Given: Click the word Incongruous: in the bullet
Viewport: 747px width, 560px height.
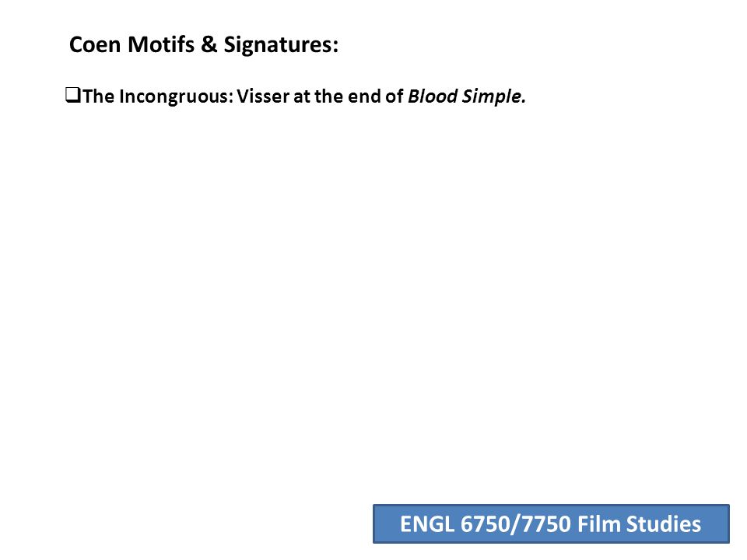Looking at the screenshot, I should coord(177,97).
